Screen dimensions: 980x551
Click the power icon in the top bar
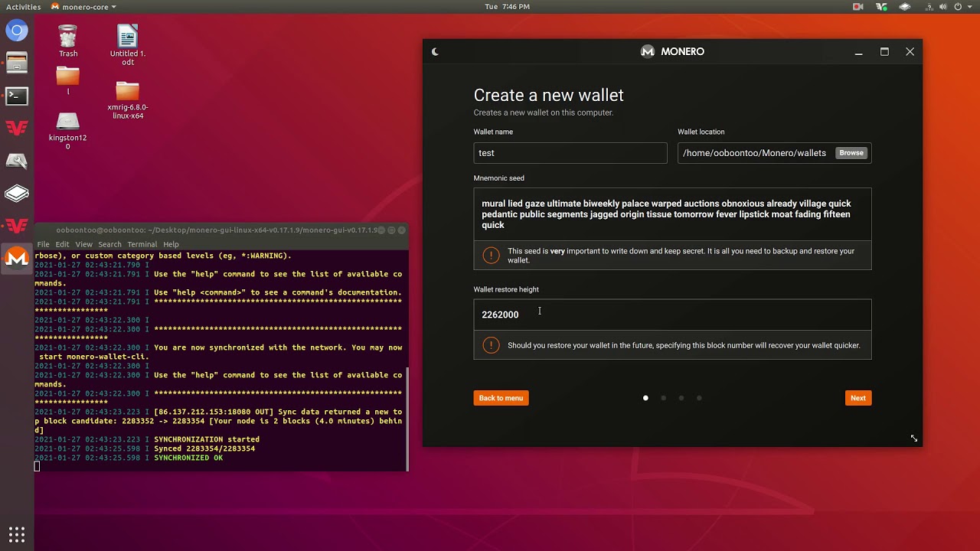coord(958,7)
